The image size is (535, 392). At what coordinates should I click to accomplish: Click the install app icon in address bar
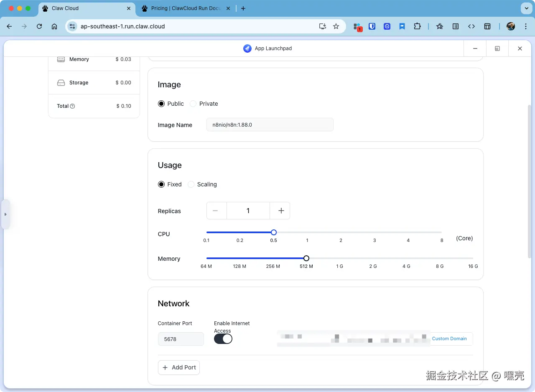[323, 26]
